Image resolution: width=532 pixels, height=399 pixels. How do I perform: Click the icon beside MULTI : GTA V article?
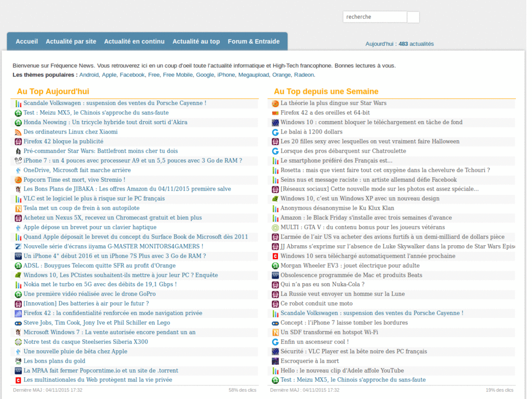tap(275, 228)
